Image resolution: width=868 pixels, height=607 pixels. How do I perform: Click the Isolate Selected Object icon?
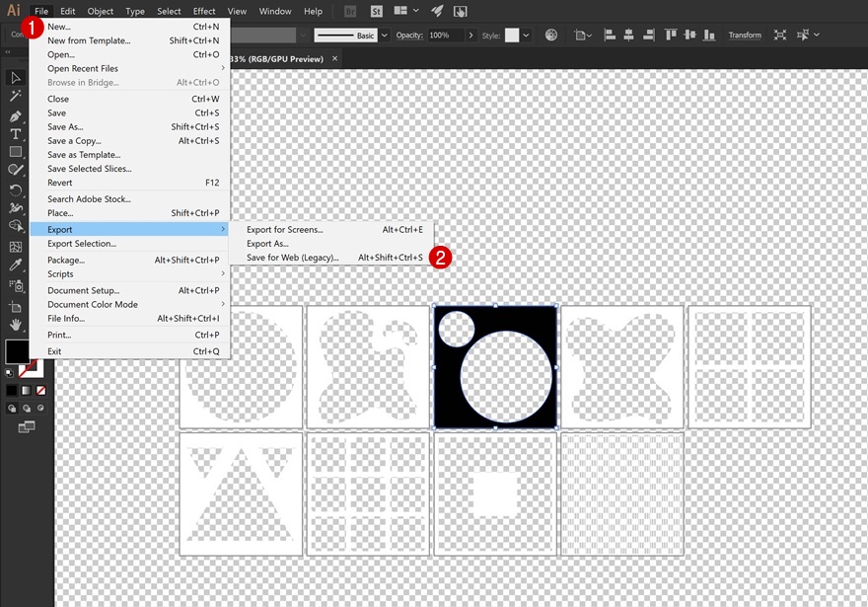[780, 35]
